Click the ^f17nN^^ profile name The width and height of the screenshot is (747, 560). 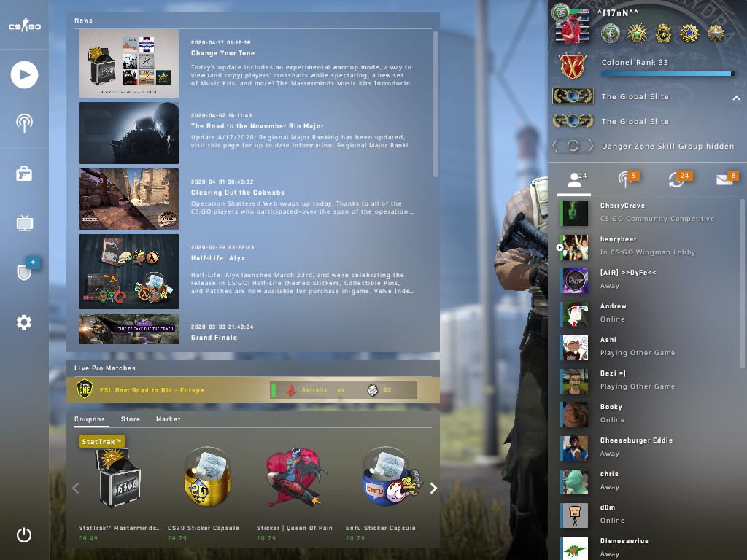(617, 13)
